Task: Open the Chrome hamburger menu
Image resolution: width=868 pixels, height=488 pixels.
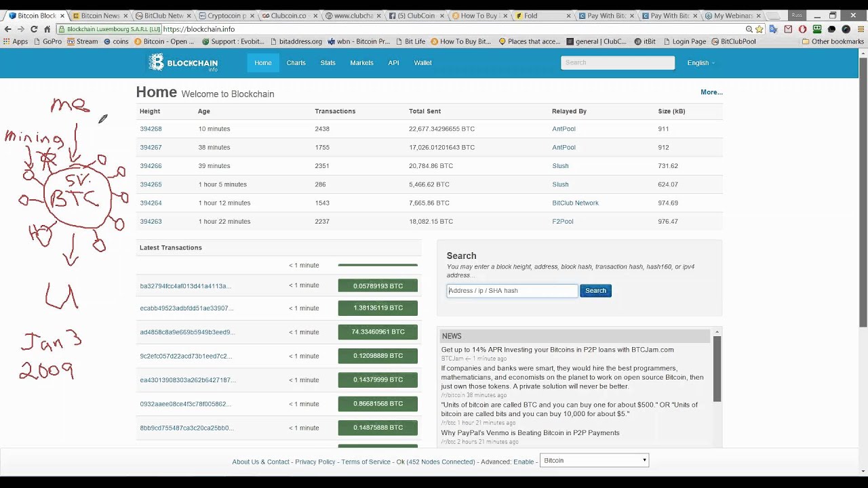Action: pyautogui.click(x=860, y=29)
